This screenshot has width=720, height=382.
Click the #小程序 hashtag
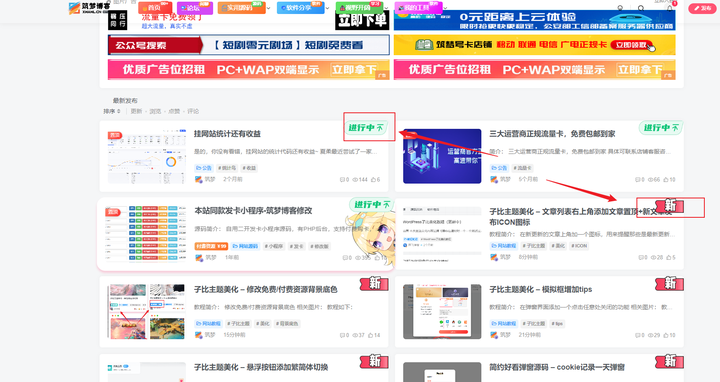tap(274, 246)
